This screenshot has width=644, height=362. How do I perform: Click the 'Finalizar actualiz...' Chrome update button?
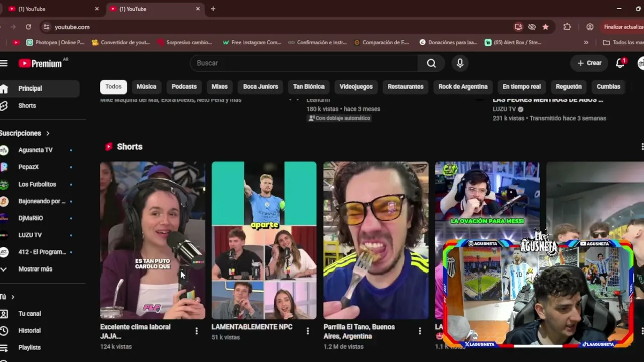coord(623,27)
